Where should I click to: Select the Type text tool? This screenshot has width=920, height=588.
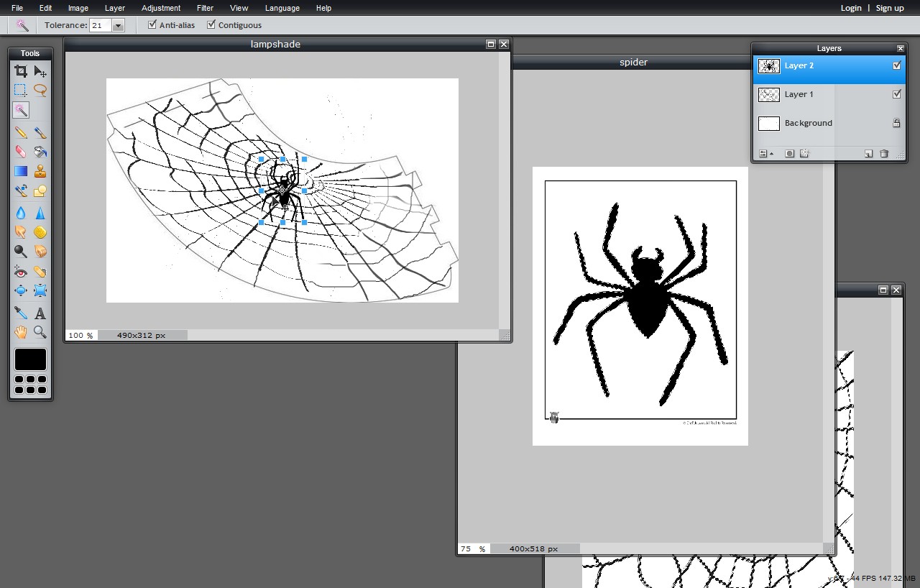pyautogui.click(x=40, y=313)
